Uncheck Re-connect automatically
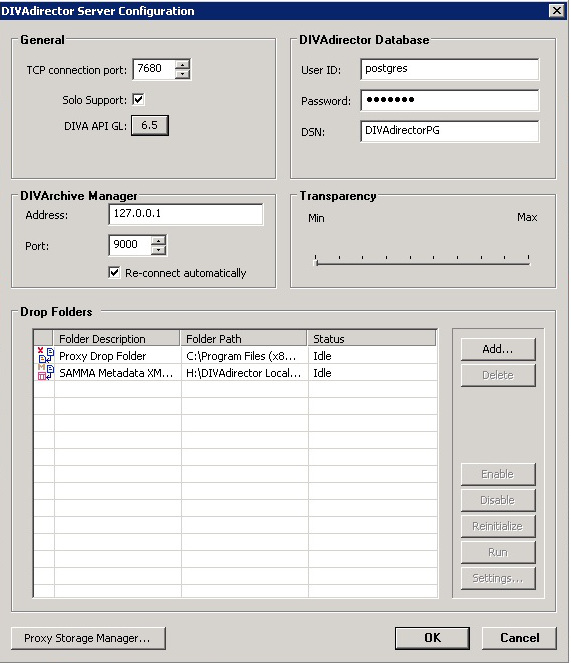The height and width of the screenshot is (664, 571). click(x=114, y=272)
